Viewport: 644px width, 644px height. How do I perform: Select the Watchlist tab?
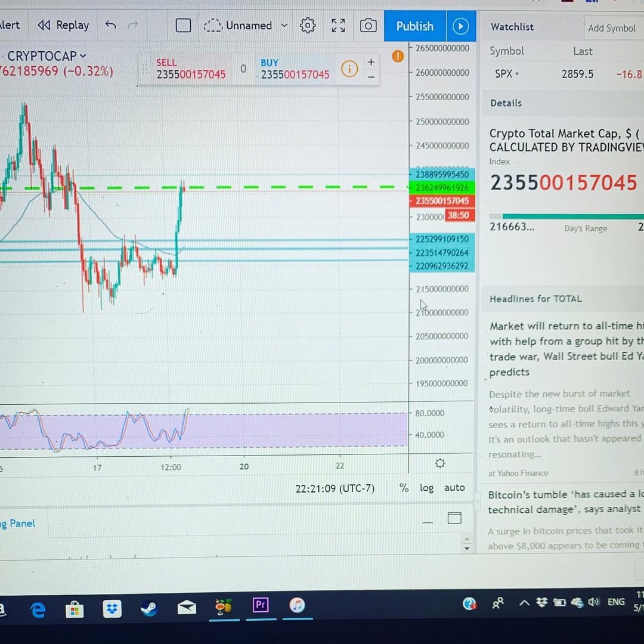pyautogui.click(x=512, y=27)
